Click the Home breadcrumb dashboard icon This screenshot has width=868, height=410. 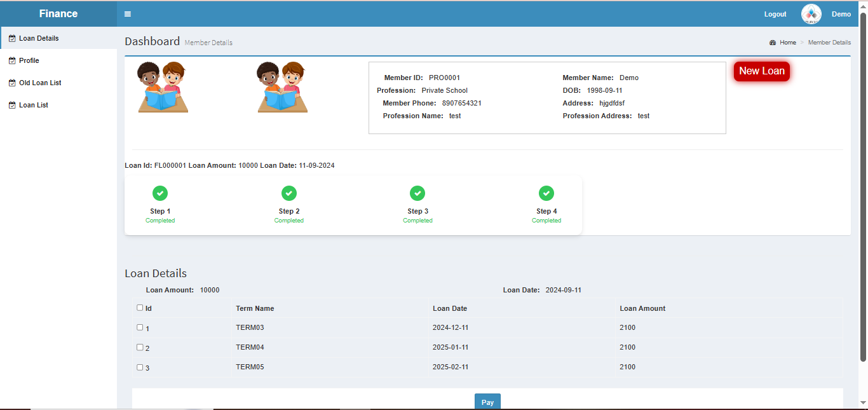click(x=773, y=43)
